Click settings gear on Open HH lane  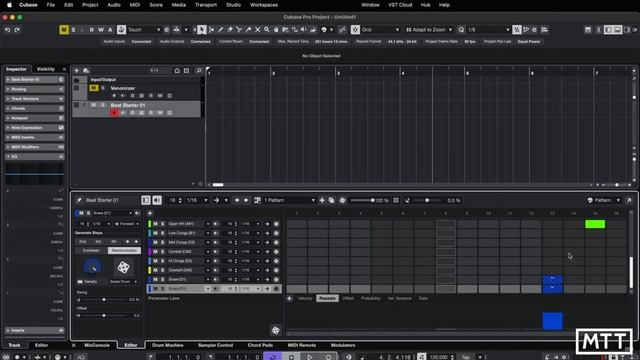tap(276, 224)
